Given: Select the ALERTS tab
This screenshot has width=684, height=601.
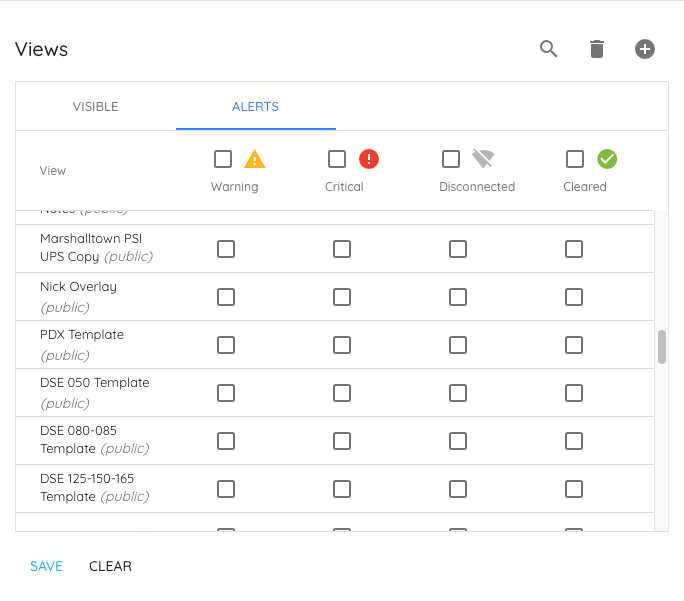Looking at the screenshot, I should (x=256, y=106).
